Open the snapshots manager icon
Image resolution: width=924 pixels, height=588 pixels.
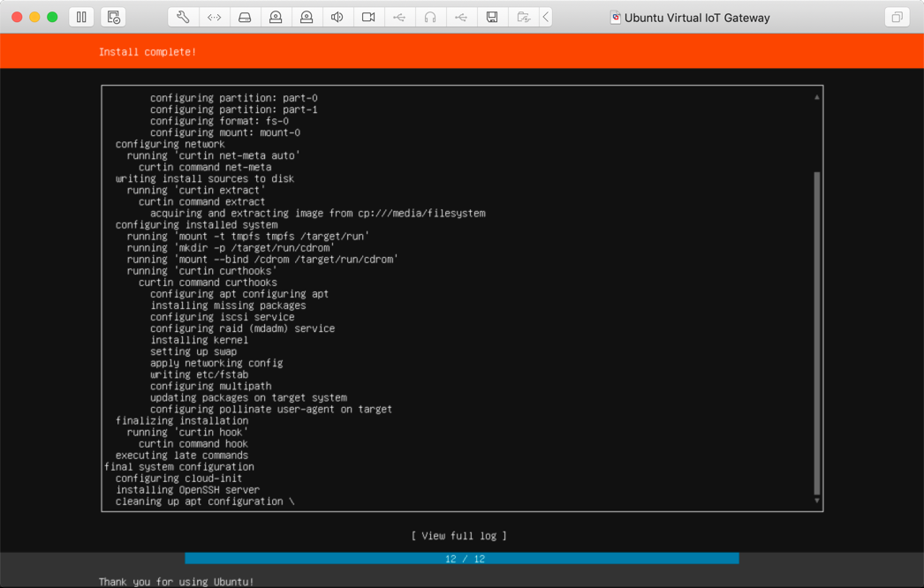pyautogui.click(x=113, y=17)
